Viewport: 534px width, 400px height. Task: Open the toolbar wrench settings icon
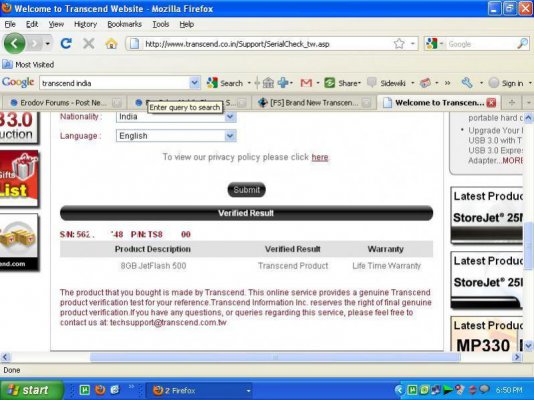[467, 83]
